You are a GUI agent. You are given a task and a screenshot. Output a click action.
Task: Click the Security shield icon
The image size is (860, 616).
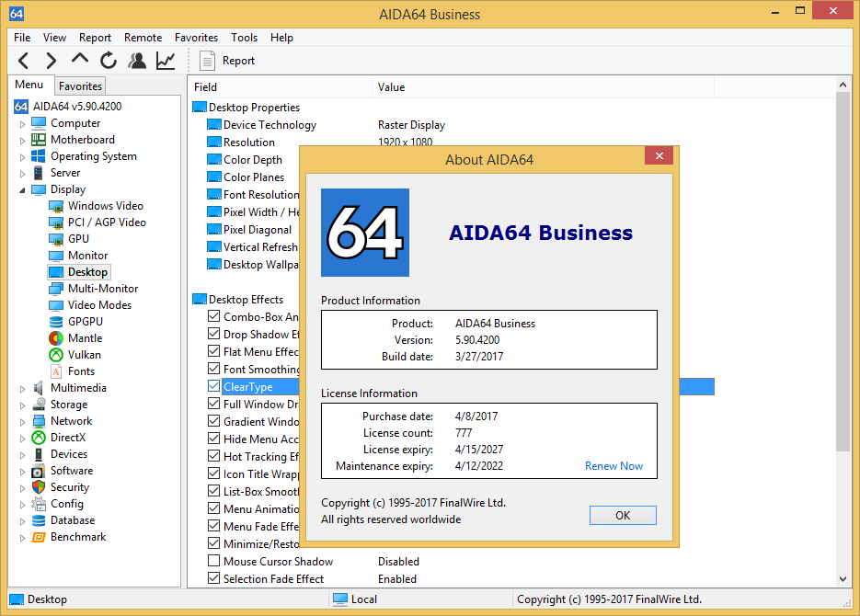coord(39,487)
